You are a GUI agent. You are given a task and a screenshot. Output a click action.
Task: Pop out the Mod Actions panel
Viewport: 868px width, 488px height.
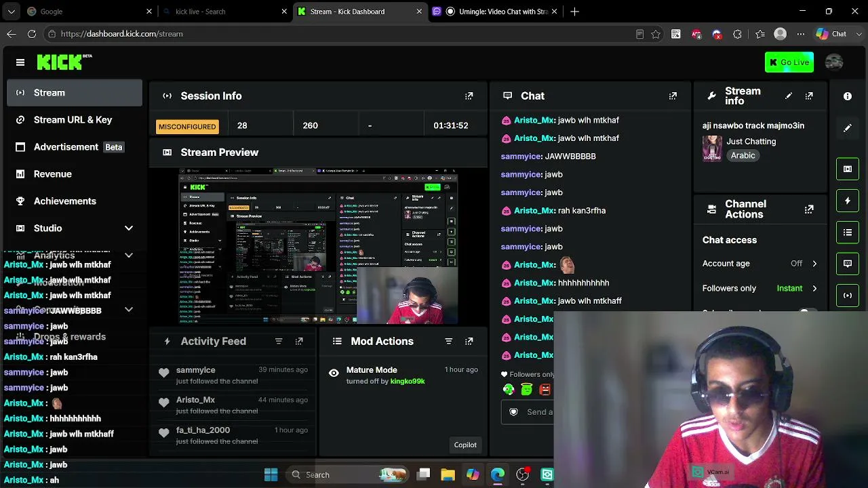click(x=469, y=342)
